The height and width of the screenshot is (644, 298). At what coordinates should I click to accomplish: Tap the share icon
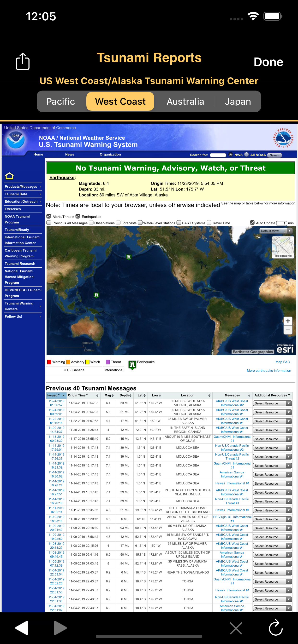pyautogui.click(x=23, y=61)
